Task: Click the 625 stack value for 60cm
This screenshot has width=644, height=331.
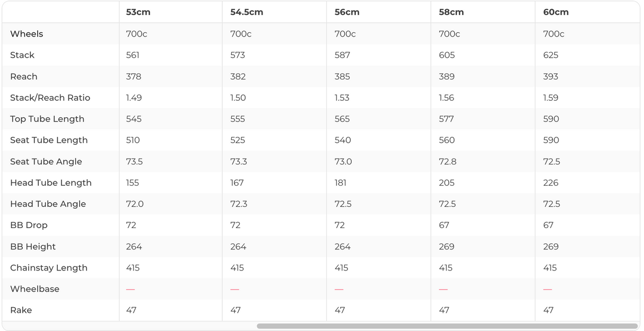Action: pos(551,55)
